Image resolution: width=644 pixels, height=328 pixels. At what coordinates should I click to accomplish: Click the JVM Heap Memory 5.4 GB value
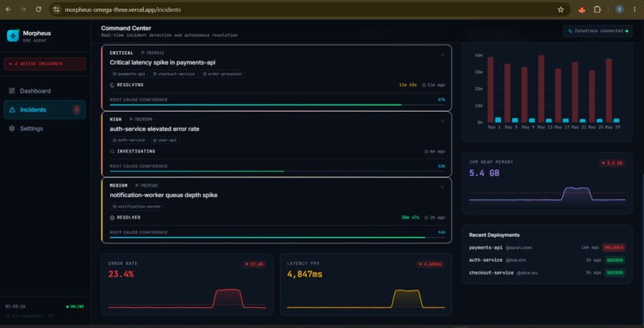tap(484, 173)
